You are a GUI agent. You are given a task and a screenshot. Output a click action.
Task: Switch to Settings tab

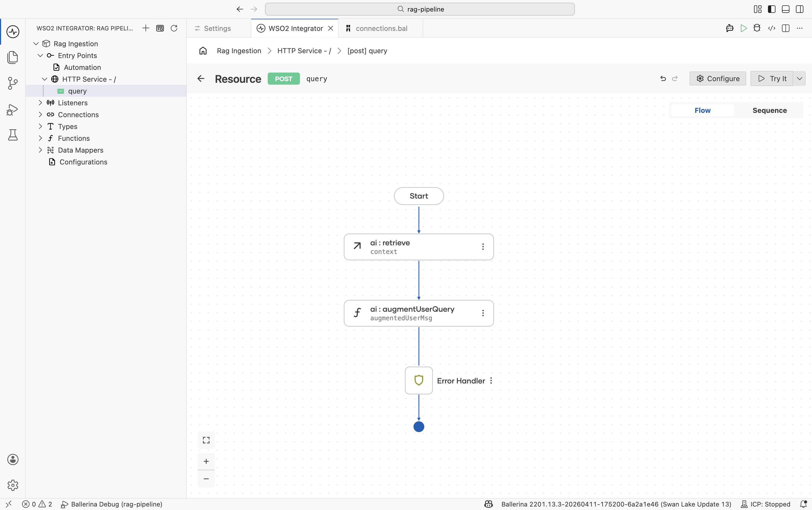[218, 28]
